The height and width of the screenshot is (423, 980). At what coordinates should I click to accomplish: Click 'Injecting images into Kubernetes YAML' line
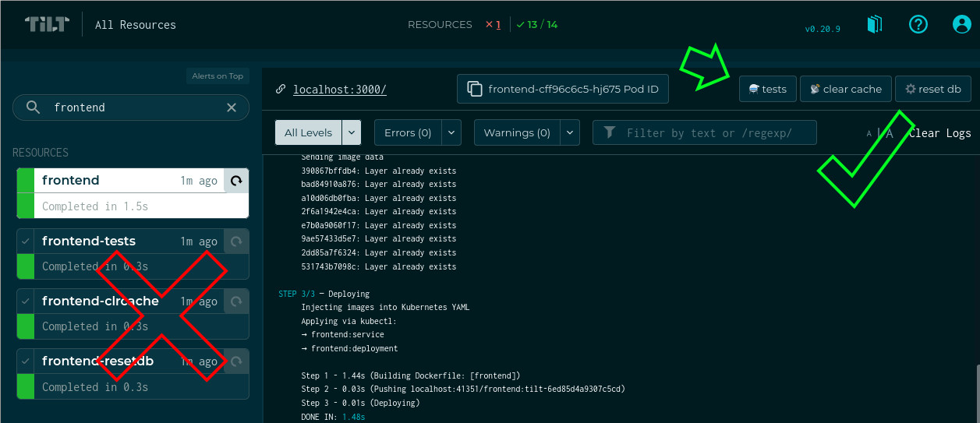click(x=385, y=308)
